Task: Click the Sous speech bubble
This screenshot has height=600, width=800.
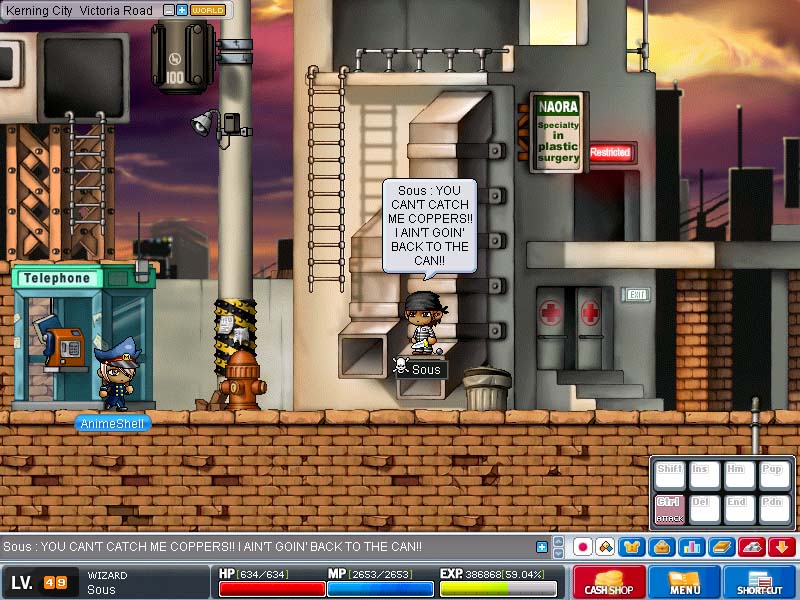Action: coord(430,226)
